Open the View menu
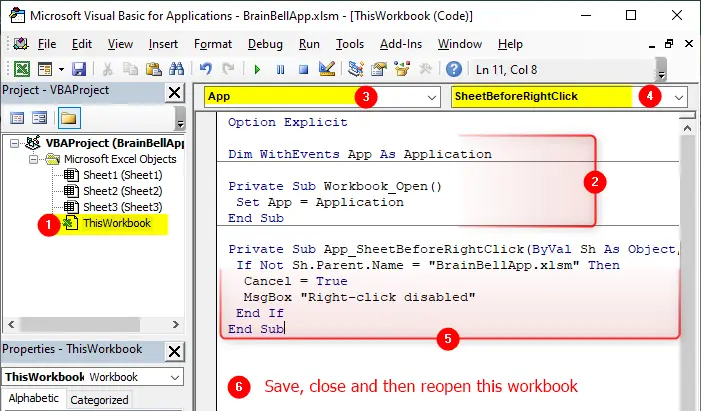The width and height of the screenshot is (701, 411). [120, 44]
